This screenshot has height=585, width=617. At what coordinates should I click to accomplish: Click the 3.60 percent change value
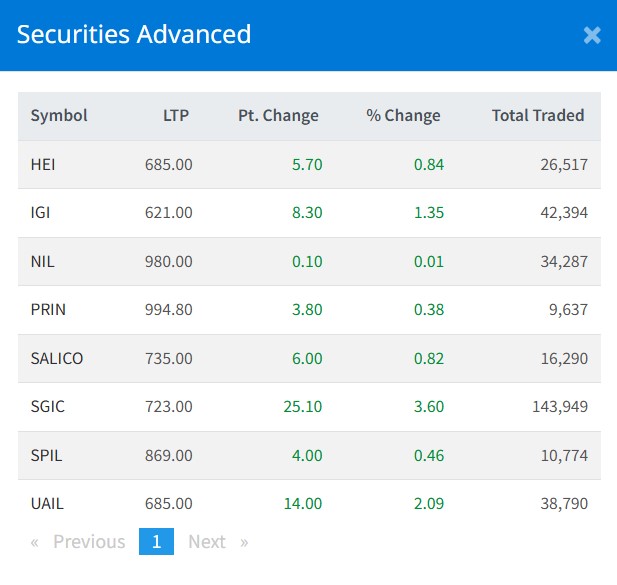pyautogui.click(x=429, y=406)
